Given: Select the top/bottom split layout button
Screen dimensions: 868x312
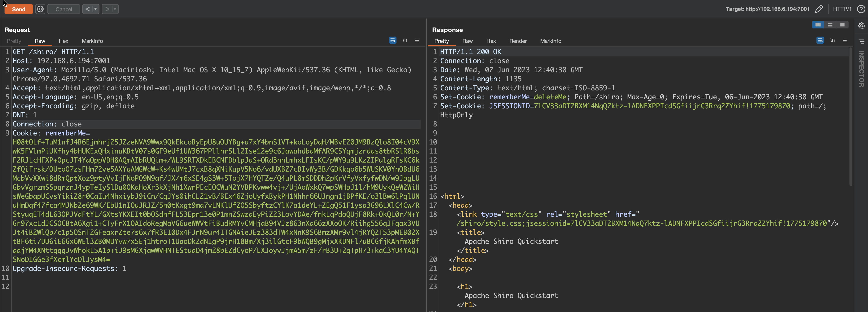Looking at the screenshot, I should [830, 25].
